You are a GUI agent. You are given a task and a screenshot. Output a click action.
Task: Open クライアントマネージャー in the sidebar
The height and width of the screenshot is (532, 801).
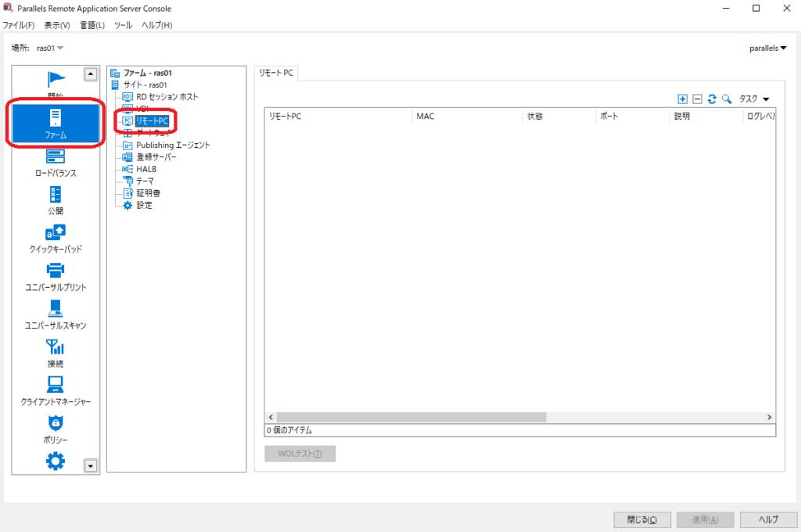tap(55, 390)
